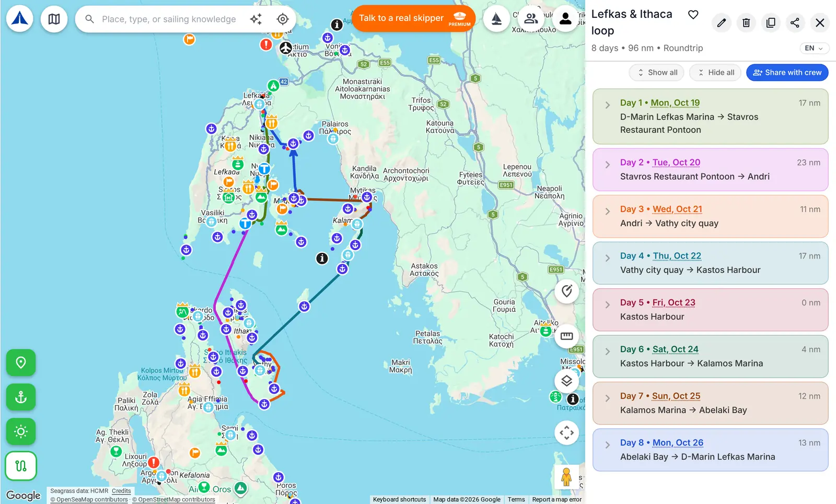Click the route planning button
Screen dimensions: 836x504
[x=21, y=466]
